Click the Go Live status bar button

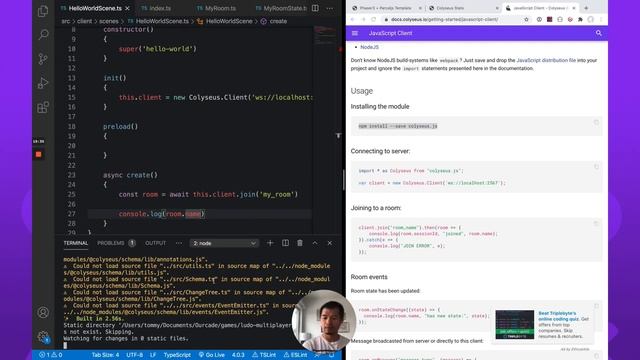211,355
